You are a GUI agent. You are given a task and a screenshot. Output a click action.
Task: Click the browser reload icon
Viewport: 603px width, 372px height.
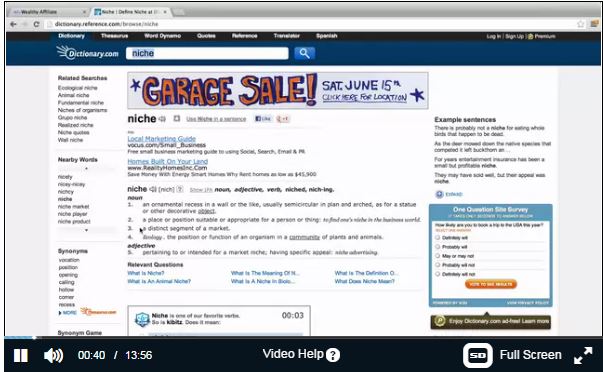click(x=37, y=24)
